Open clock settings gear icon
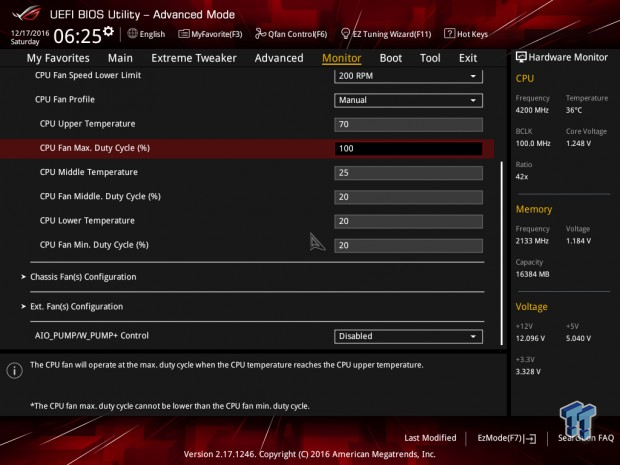Screen dimensions: 620x465 pos(108,31)
